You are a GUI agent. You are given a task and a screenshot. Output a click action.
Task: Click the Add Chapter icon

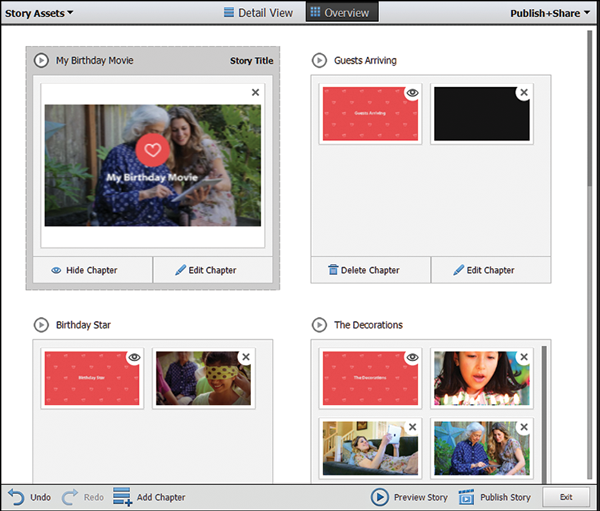[x=122, y=497]
